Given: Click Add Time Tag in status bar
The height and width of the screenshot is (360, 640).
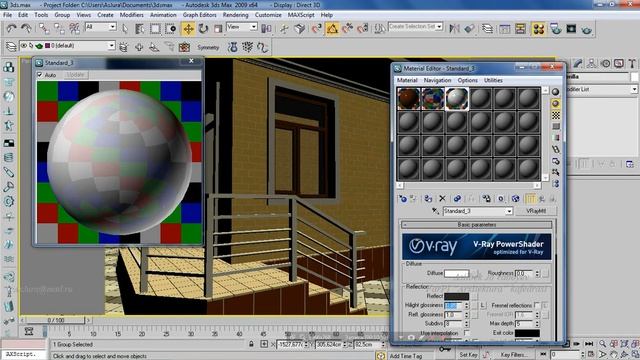Looking at the screenshot, I should [x=406, y=356].
